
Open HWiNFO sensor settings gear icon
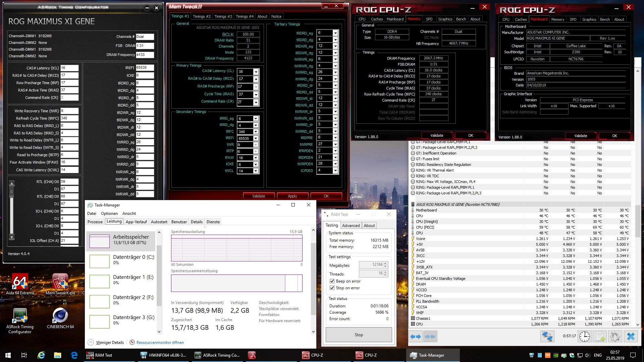[x=615, y=337]
